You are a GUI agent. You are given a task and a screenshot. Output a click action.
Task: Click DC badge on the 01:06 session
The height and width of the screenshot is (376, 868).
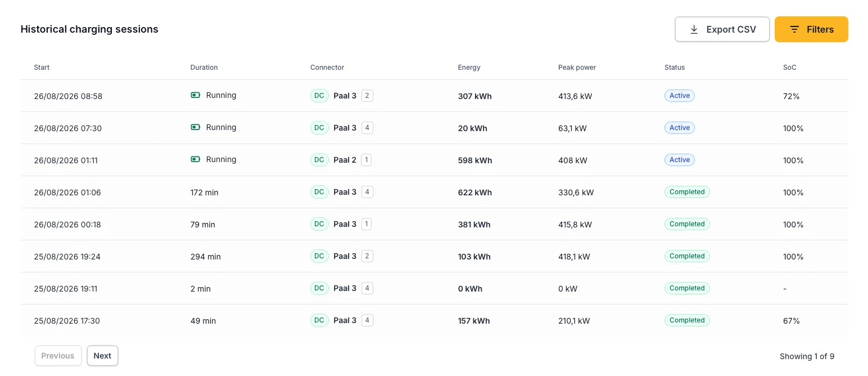319,192
